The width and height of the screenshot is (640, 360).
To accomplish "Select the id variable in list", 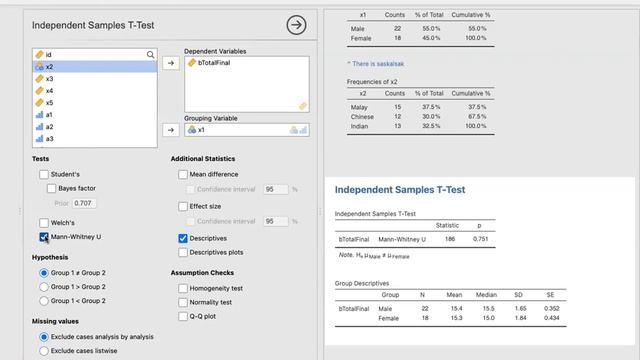I will coord(94,54).
